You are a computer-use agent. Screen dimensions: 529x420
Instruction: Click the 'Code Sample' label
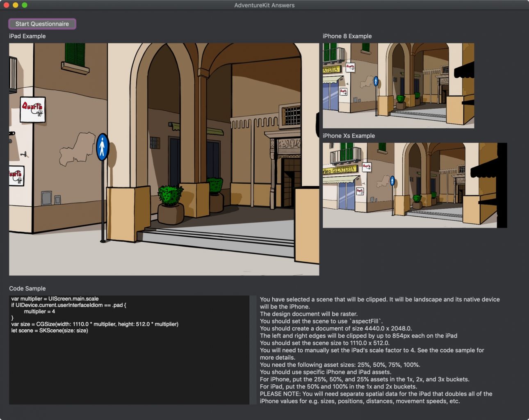pos(27,288)
